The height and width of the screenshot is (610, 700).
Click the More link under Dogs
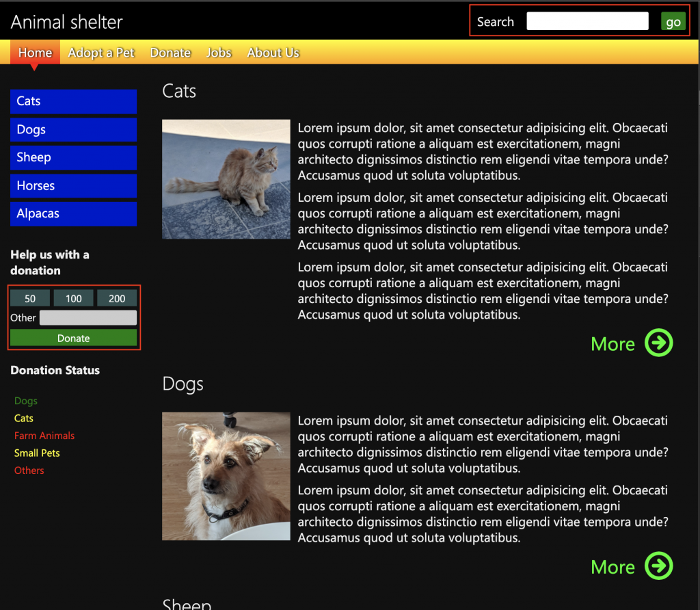click(x=612, y=567)
